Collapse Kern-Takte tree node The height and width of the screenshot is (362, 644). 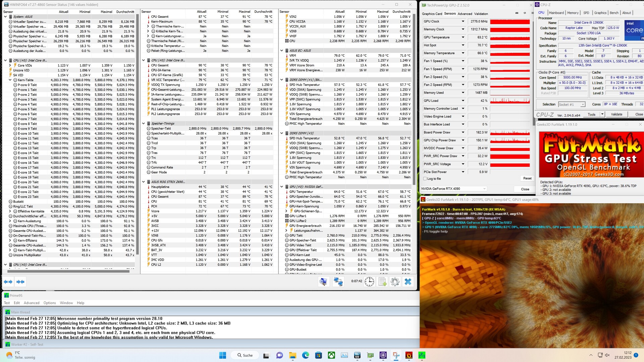coord(10,80)
